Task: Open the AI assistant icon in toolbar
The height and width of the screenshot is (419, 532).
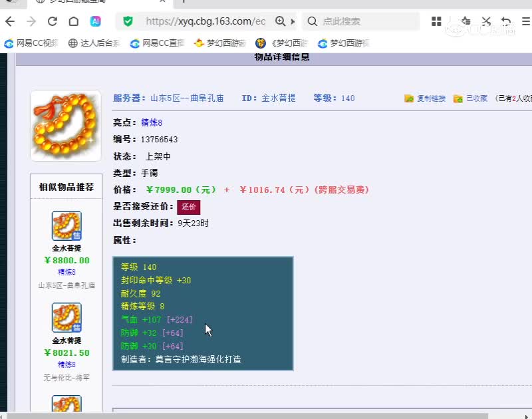Action: [x=95, y=21]
